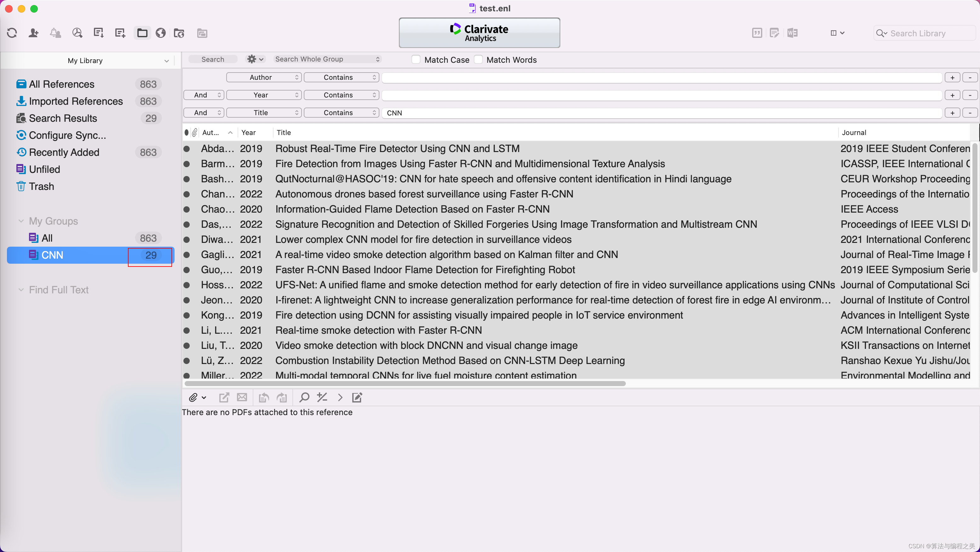This screenshot has height=552, width=980.
Task: Enable the Match Case checkbox
Action: [416, 59]
